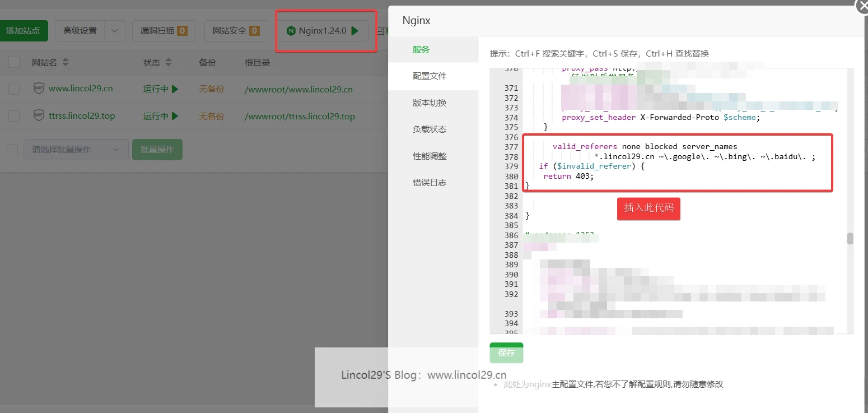Screen dimensions: 868x413
Task: Check the checkbox for ttrss.lincol29.top row
Action: (13, 116)
